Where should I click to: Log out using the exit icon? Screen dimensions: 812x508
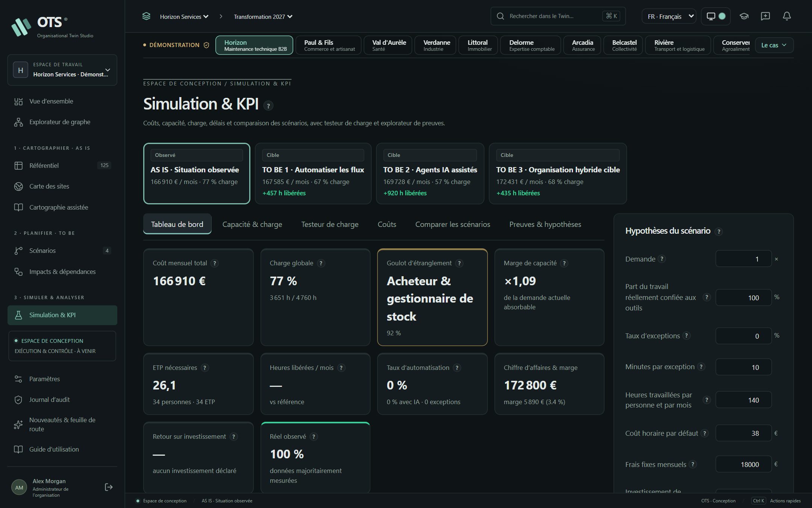click(109, 487)
